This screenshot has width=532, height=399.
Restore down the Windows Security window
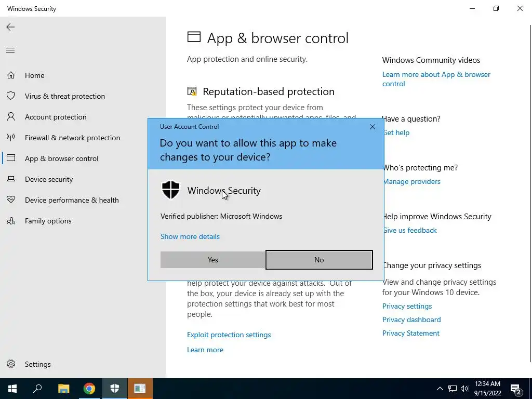point(496,8)
